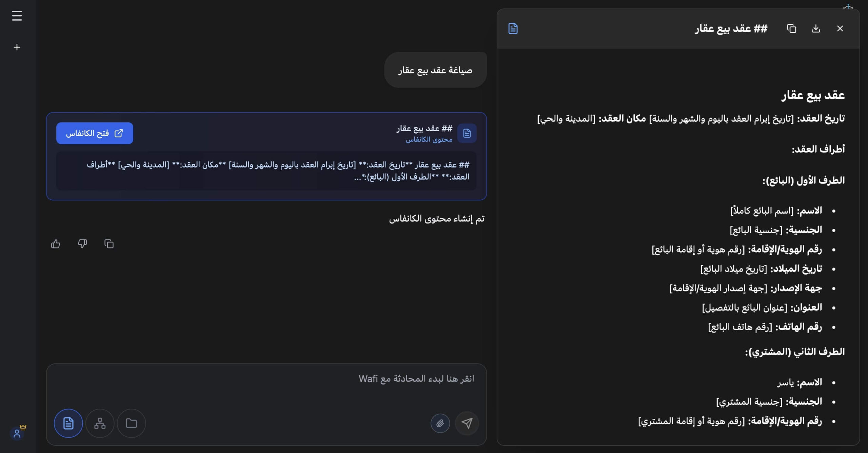Viewport: 868px width, 453px height.
Task: Attach a file with the paperclip
Action: point(440,423)
